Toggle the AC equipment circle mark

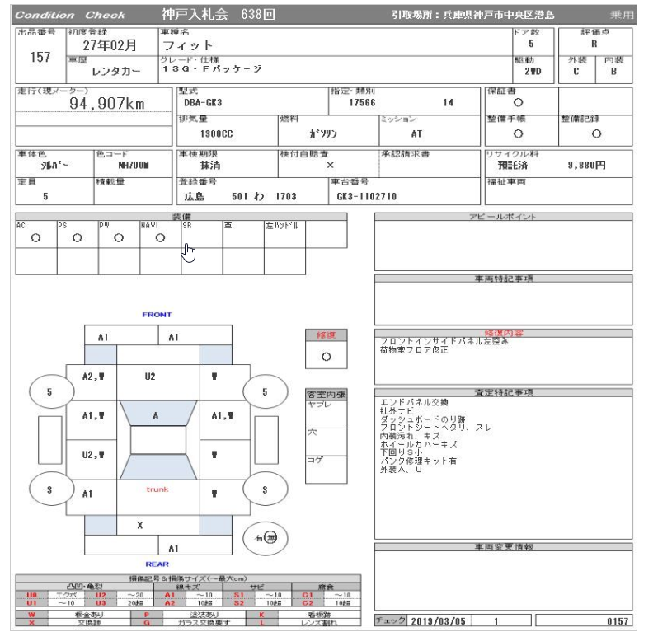(x=35, y=237)
